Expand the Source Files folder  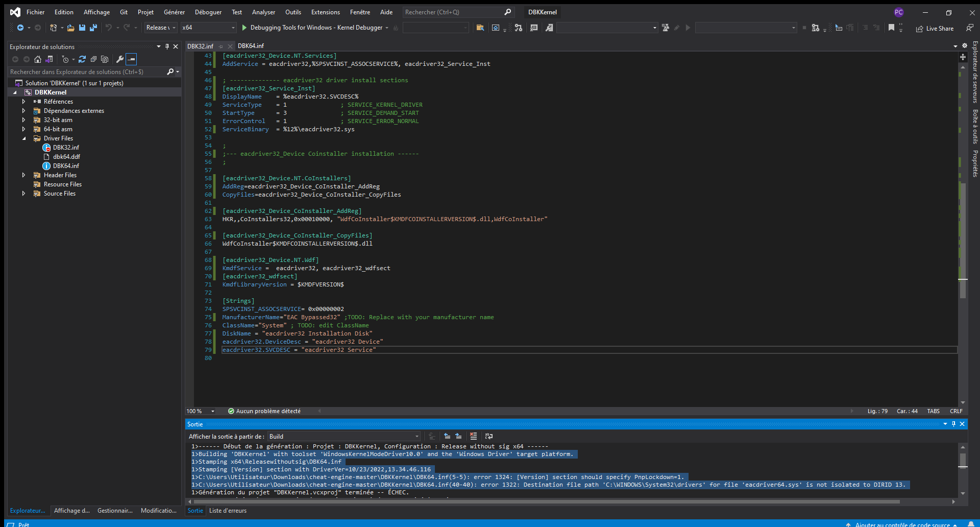tap(23, 194)
